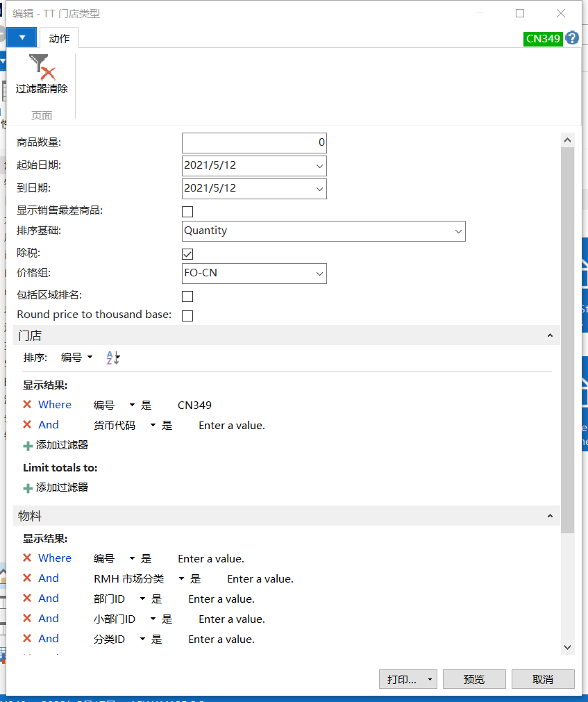Open the 排序基础 Quantity dropdown

[x=458, y=231]
